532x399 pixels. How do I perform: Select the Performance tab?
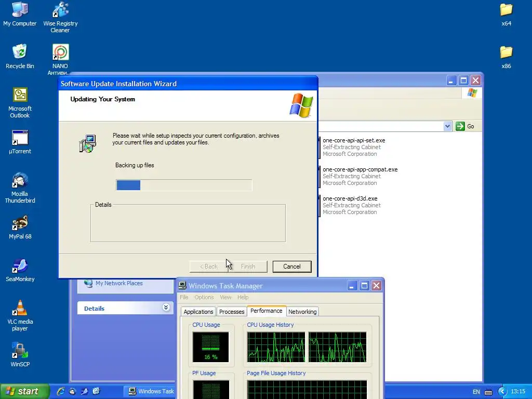[x=267, y=311]
